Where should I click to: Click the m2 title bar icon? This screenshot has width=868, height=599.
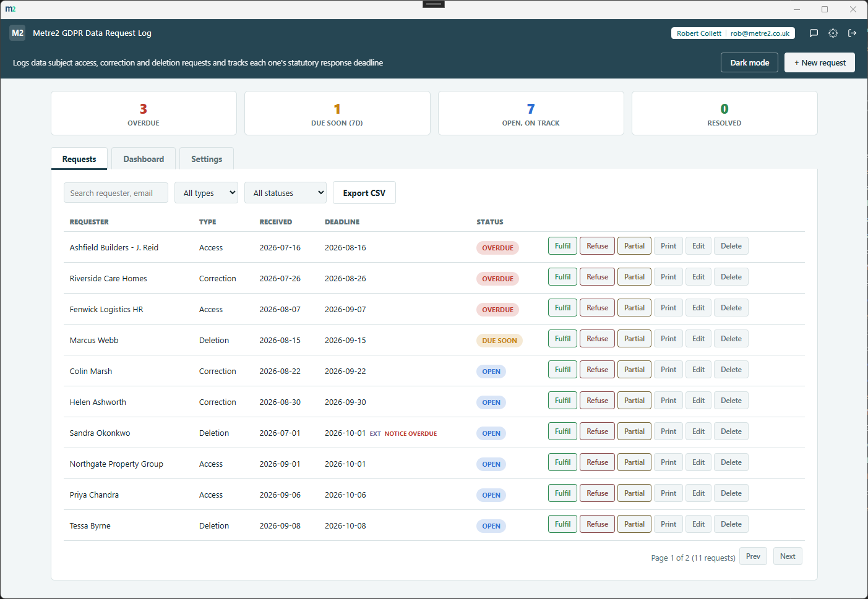[11, 9]
